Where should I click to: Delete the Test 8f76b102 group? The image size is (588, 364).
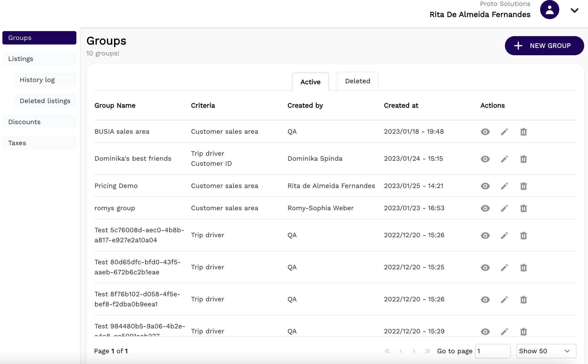[x=523, y=299]
